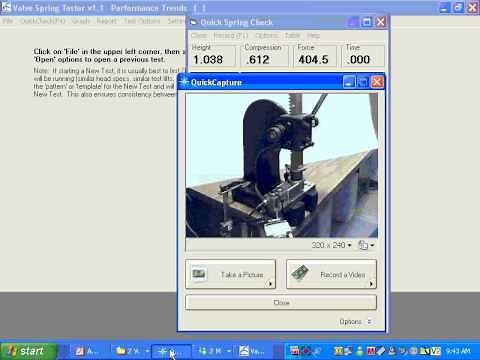This screenshot has width=480, height=360.
Task: Minimize the Valve Spring Tester main window
Action: pos(444,7)
